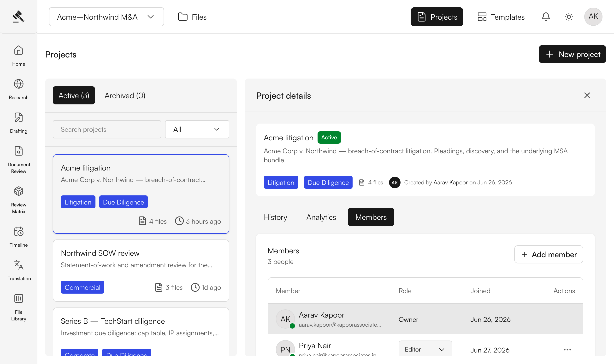Toggle the light/dark theme sun icon
614x364 pixels.
click(x=569, y=17)
